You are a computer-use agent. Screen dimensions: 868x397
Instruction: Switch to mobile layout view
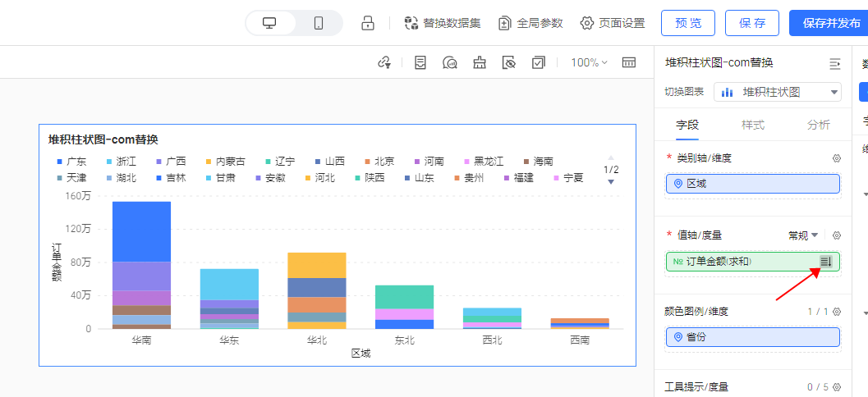pos(319,23)
